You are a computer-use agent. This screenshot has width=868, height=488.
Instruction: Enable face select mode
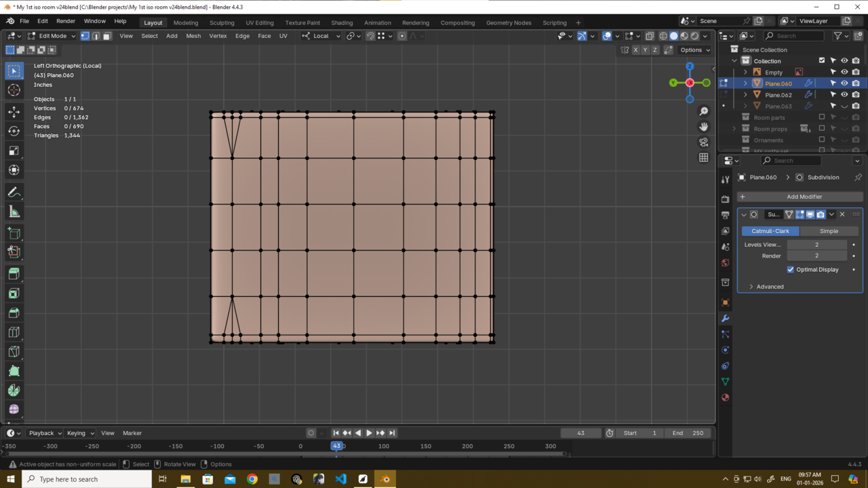(106, 36)
